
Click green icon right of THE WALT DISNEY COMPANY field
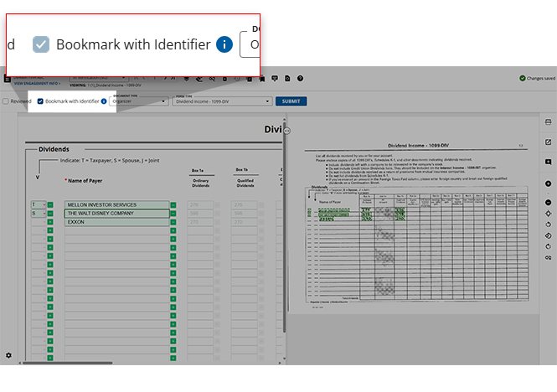click(x=173, y=214)
